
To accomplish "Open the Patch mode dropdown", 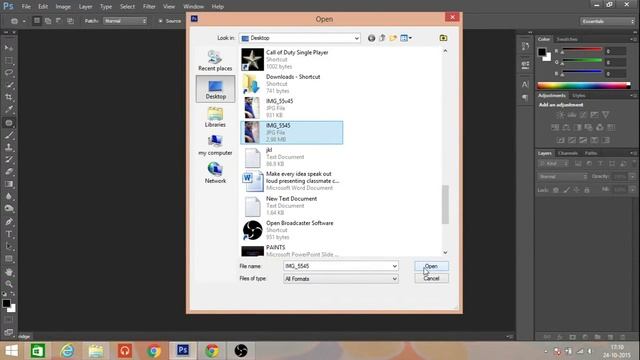I will point(125,21).
